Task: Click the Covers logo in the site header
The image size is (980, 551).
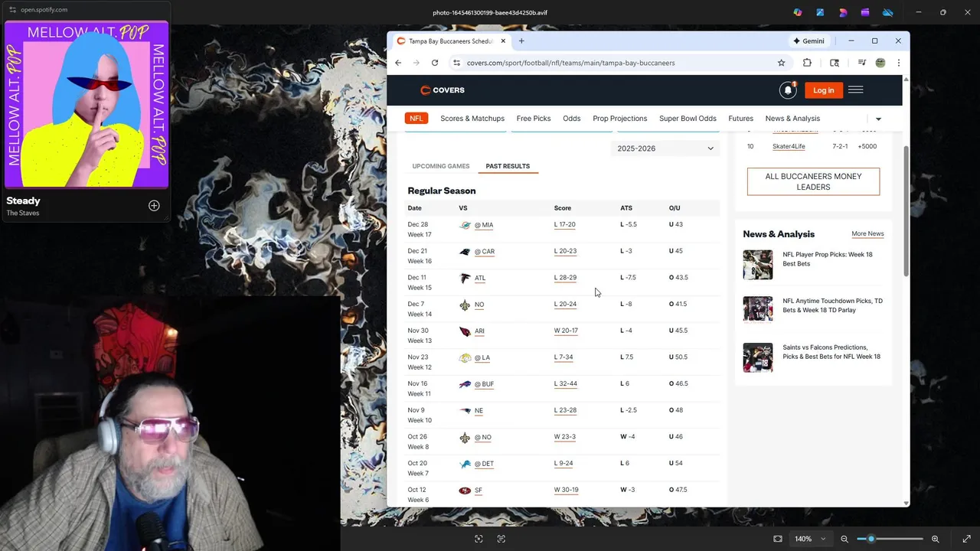Action: tap(443, 90)
